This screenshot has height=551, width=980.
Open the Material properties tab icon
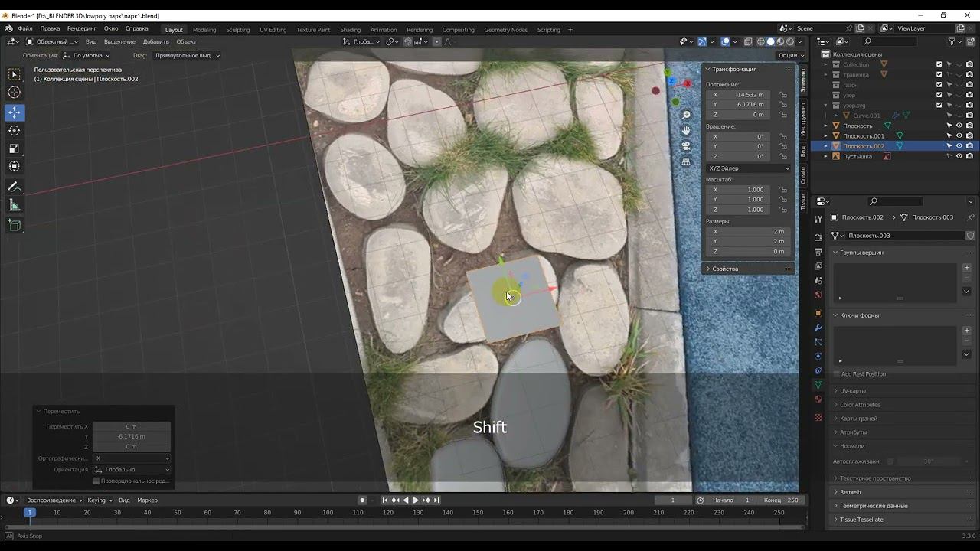[818, 399]
